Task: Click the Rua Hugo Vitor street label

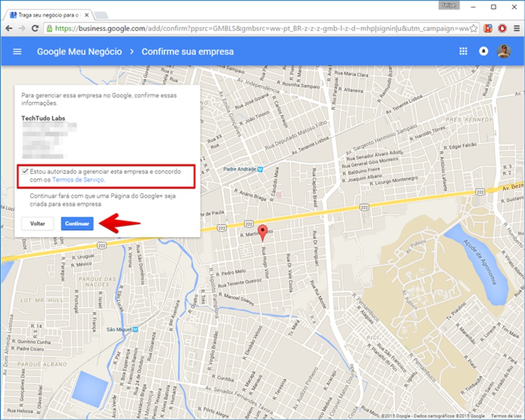Action: pos(265,263)
